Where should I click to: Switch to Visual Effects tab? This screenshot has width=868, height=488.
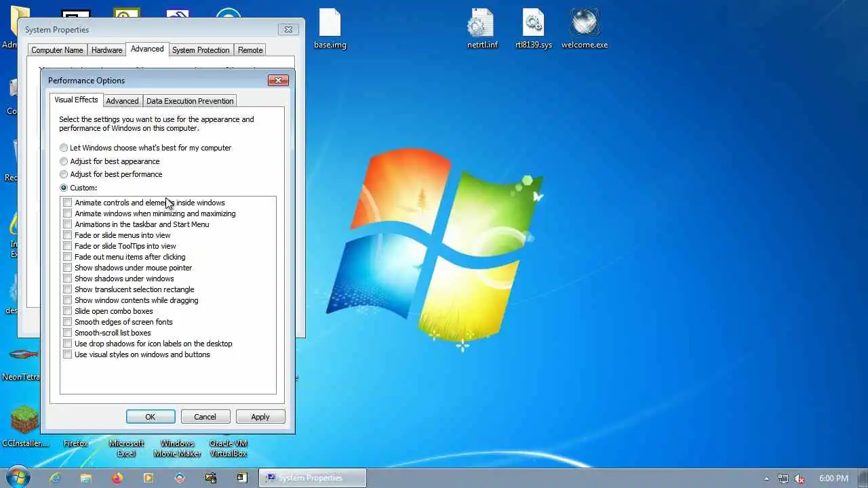tap(76, 100)
